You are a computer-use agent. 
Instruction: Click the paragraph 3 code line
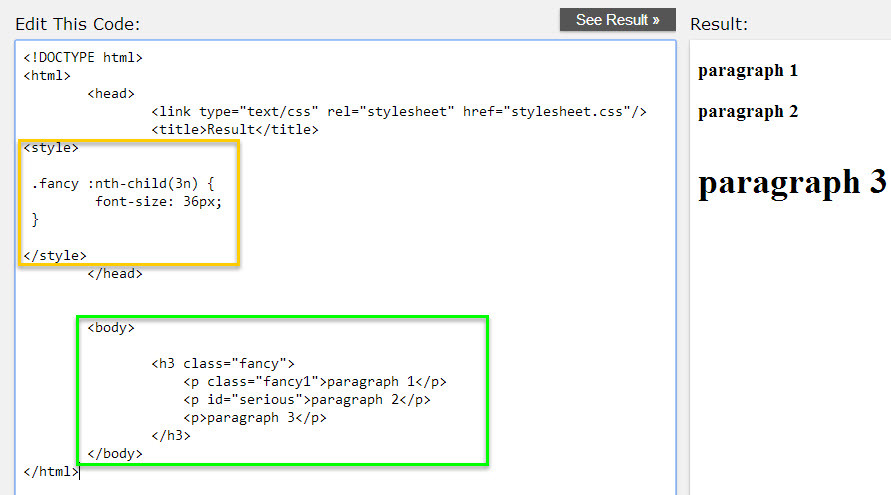(255, 417)
